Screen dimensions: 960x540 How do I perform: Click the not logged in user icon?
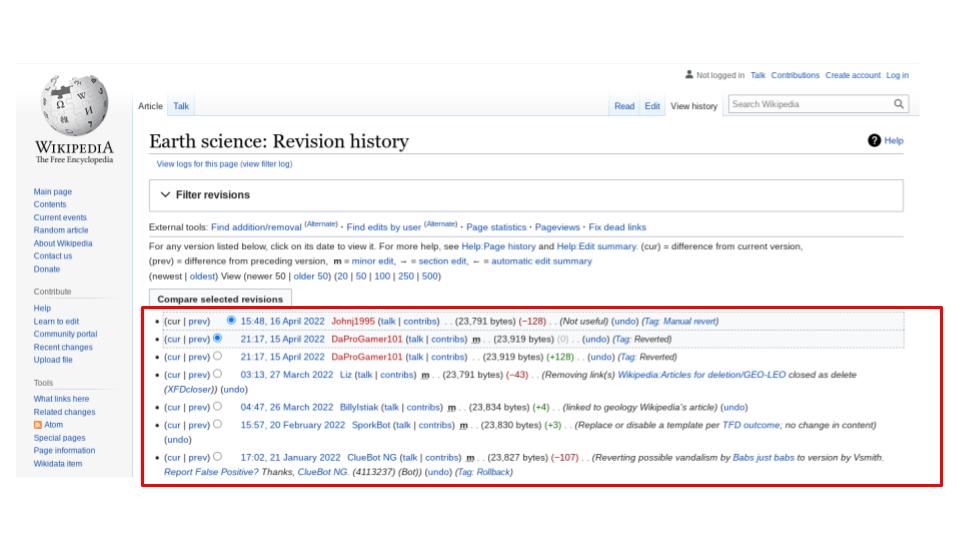pyautogui.click(x=689, y=75)
